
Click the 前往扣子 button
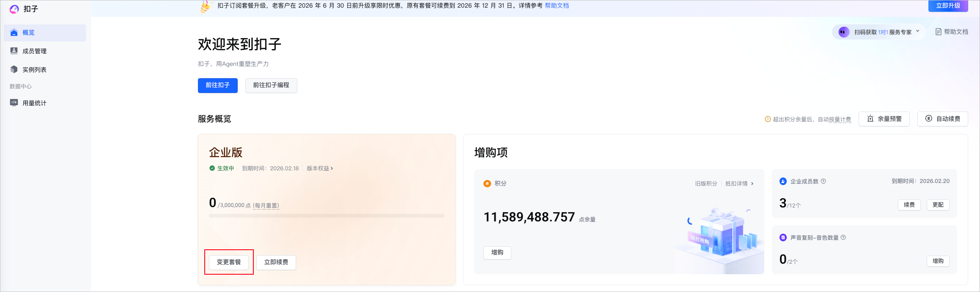coord(218,85)
